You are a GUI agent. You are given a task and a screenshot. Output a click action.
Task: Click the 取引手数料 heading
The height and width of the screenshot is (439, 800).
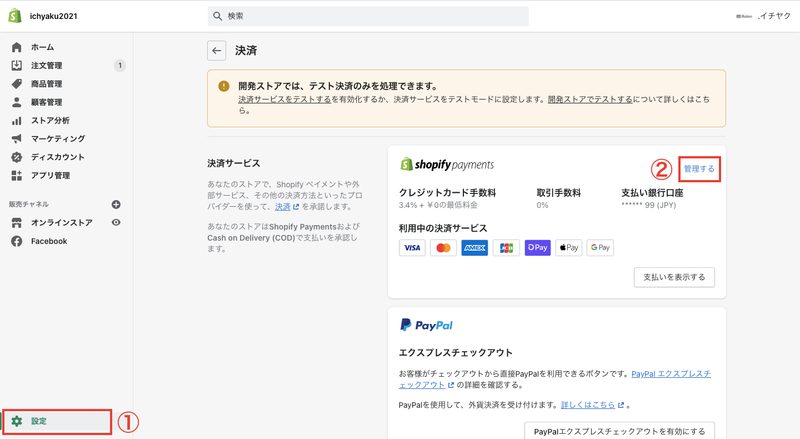tap(559, 193)
